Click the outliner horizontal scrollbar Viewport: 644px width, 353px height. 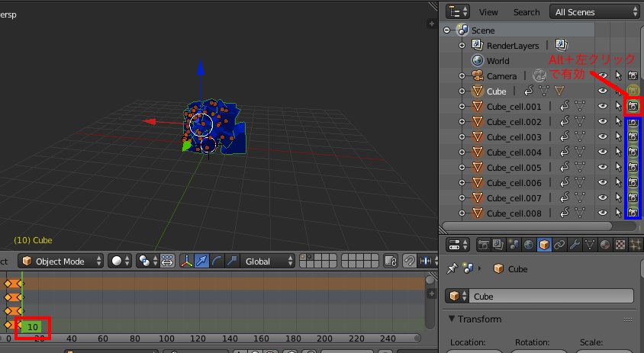click(527, 226)
